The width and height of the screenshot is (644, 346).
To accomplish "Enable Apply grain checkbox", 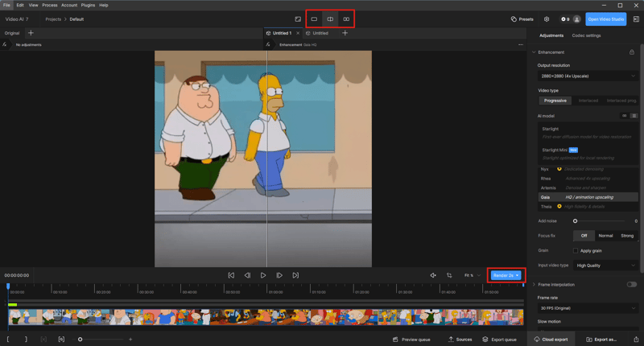I will click(576, 251).
